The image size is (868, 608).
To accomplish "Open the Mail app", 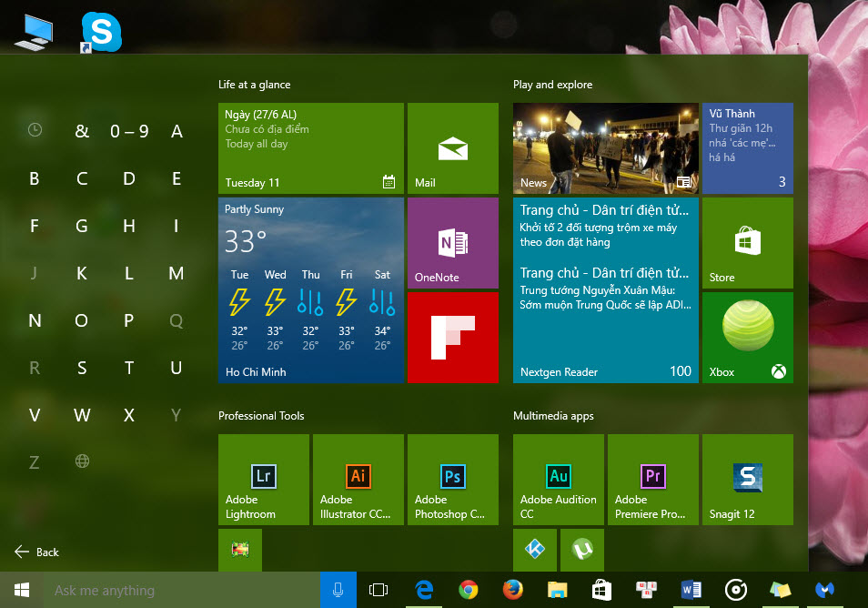I will (452, 148).
